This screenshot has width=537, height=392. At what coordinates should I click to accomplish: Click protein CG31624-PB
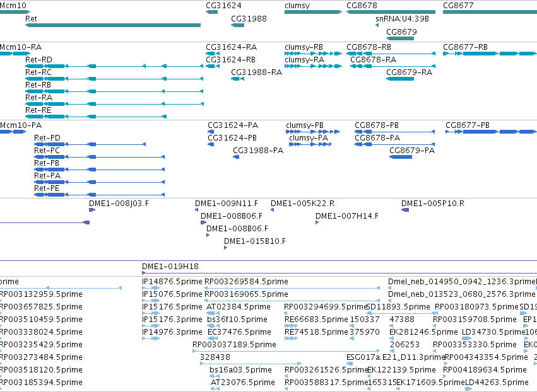pos(211,144)
